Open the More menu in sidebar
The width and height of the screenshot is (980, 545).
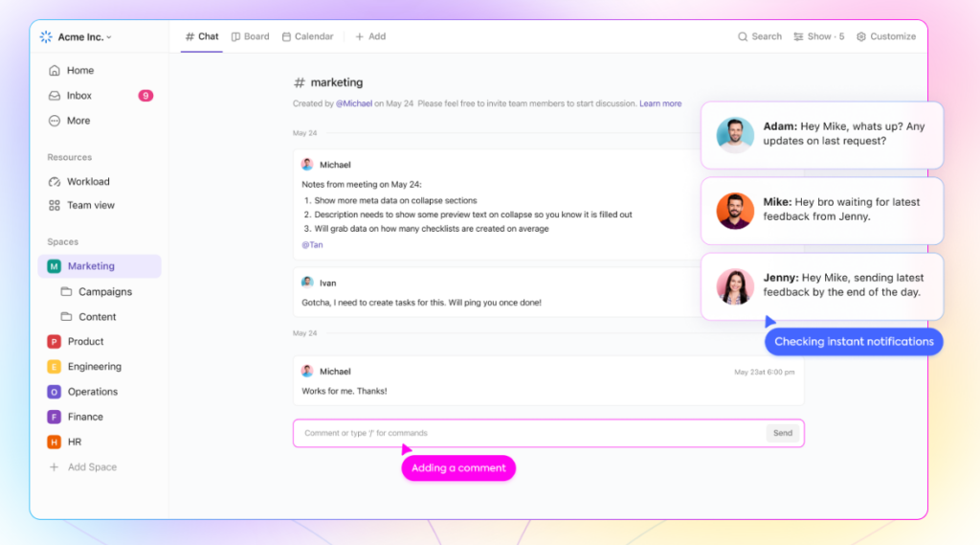click(x=78, y=121)
